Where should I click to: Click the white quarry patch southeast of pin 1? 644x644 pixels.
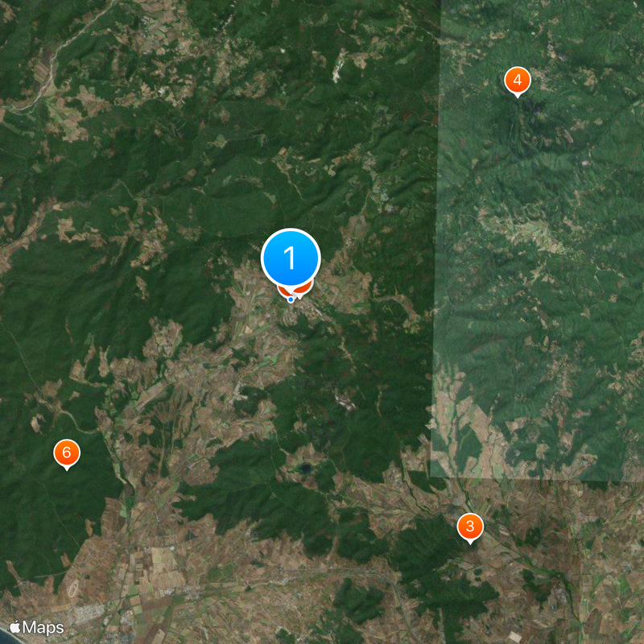point(345,400)
